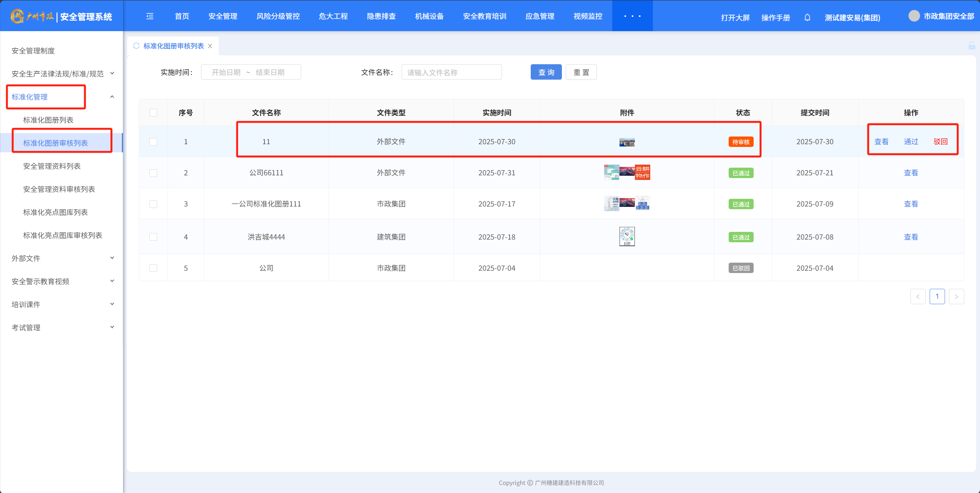Click the lock icon at top right
The height and width of the screenshot is (493, 980).
[972, 46]
